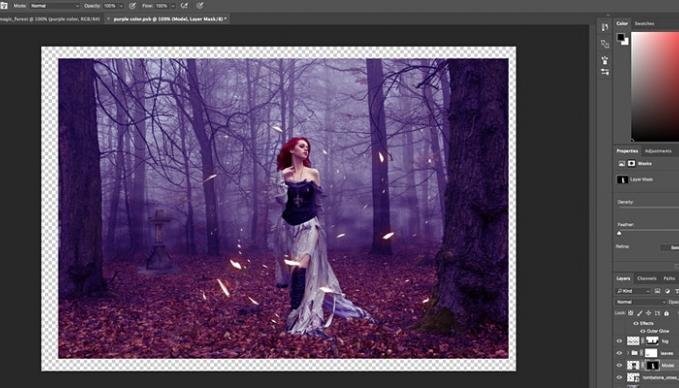Viewport: 679px width, 388px height.
Task: Open the layer filter Kind dropdown
Action: coord(634,291)
